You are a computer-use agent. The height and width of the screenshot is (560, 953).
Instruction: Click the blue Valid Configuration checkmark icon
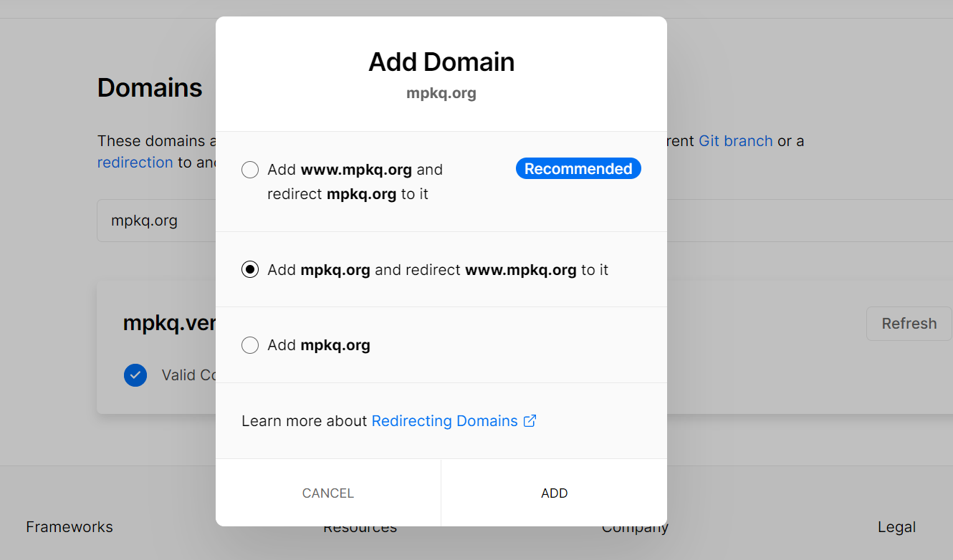click(135, 375)
